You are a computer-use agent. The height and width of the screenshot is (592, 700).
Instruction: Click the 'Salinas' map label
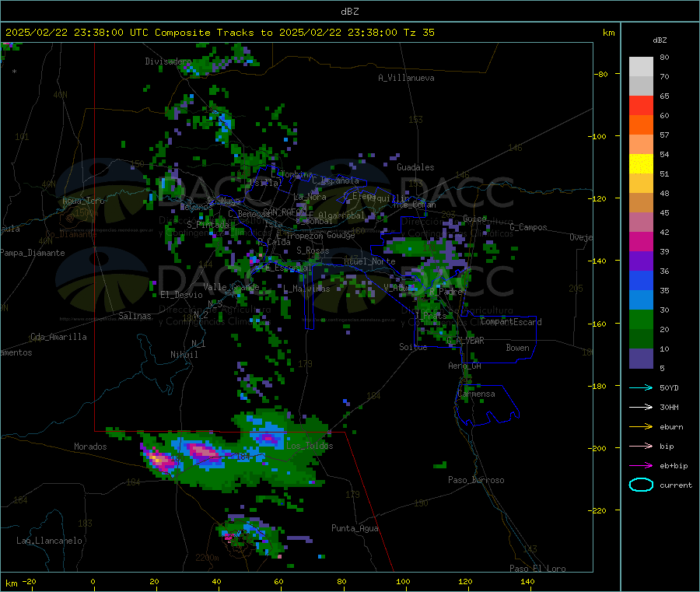(135, 316)
